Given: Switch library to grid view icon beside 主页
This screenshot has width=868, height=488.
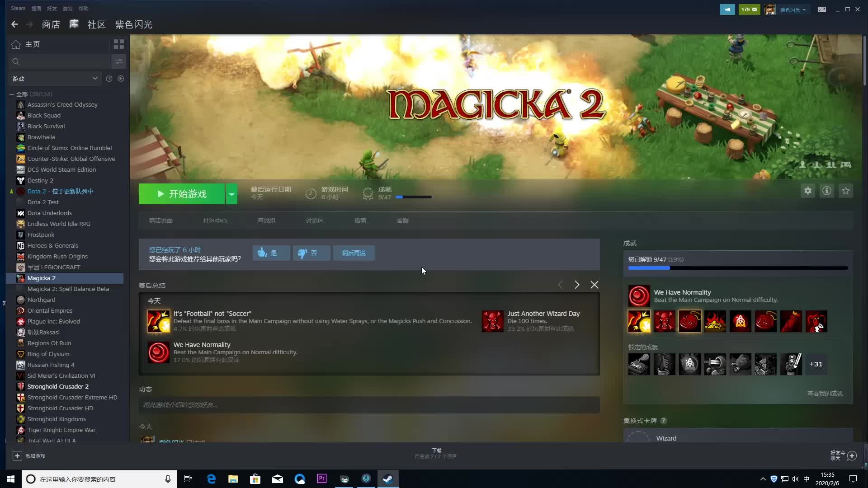Looking at the screenshot, I should 118,44.
